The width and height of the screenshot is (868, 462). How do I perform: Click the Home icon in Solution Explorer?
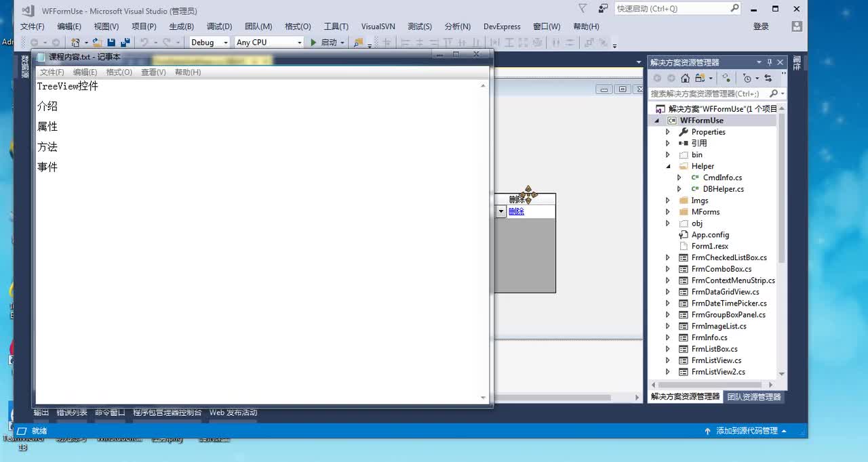pyautogui.click(x=685, y=78)
